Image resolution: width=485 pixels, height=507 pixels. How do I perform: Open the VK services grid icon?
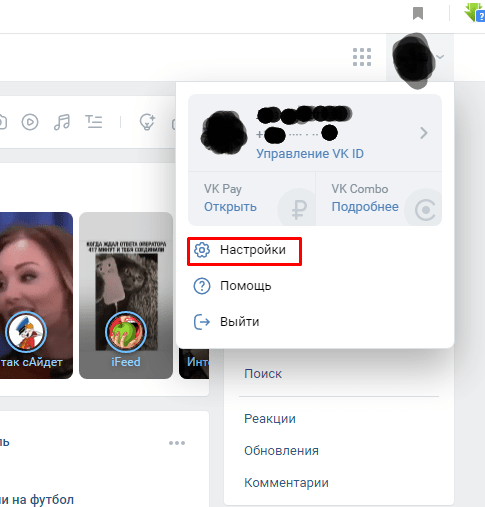tap(362, 57)
